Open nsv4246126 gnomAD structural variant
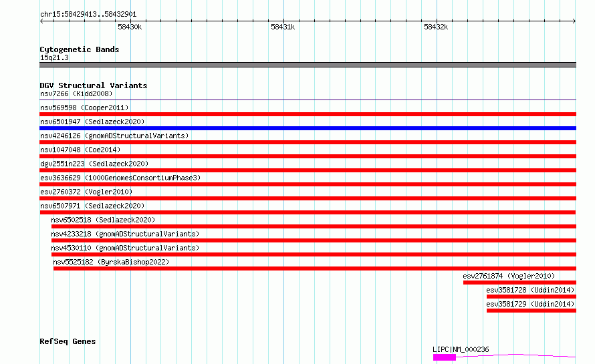This screenshot has height=364, width=595. tap(114, 136)
